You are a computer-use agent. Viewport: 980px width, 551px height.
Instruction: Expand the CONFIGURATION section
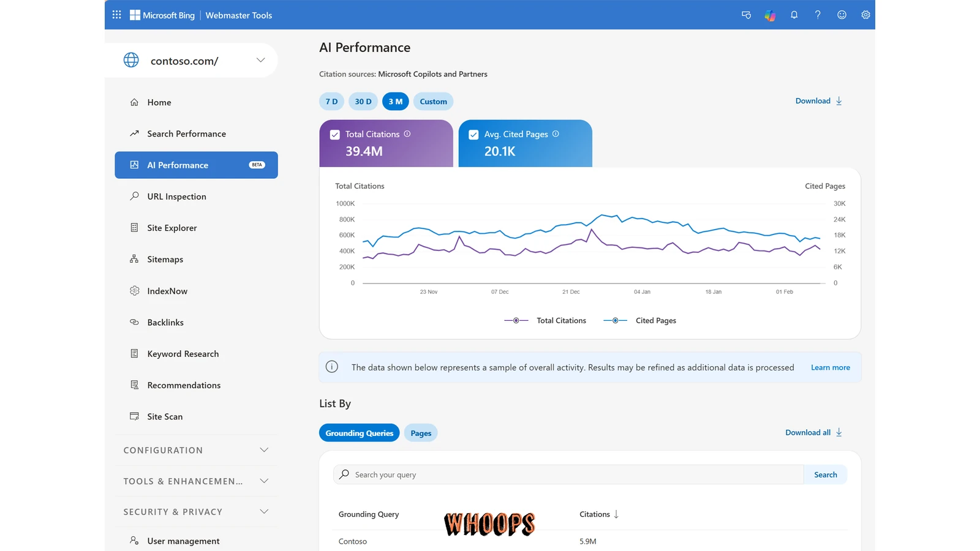(x=197, y=450)
